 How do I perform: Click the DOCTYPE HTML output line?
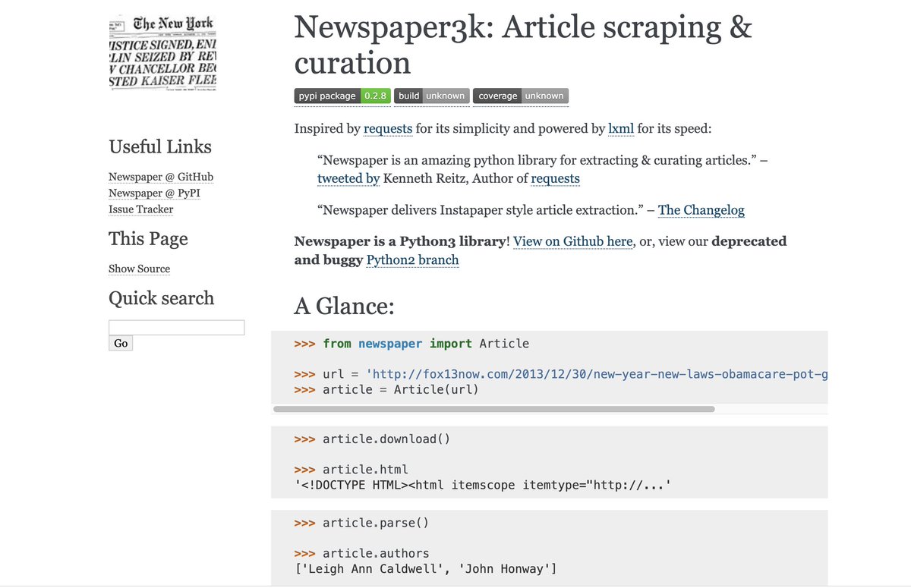484,485
